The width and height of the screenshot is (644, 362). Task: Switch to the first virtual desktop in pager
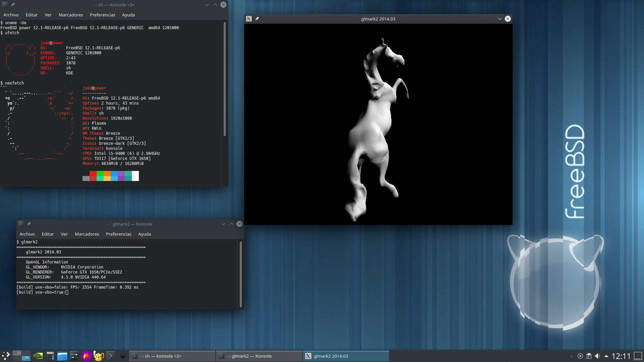point(17,353)
